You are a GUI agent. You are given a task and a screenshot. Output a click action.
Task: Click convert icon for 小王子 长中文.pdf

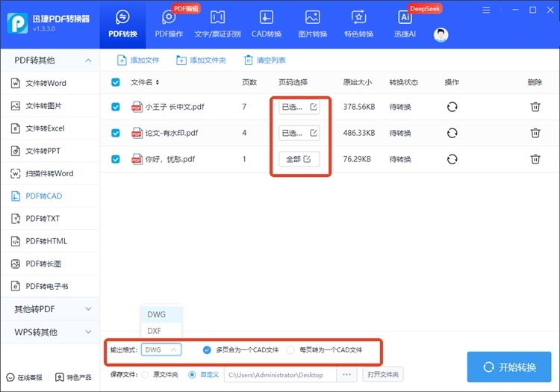pos(452,107)
